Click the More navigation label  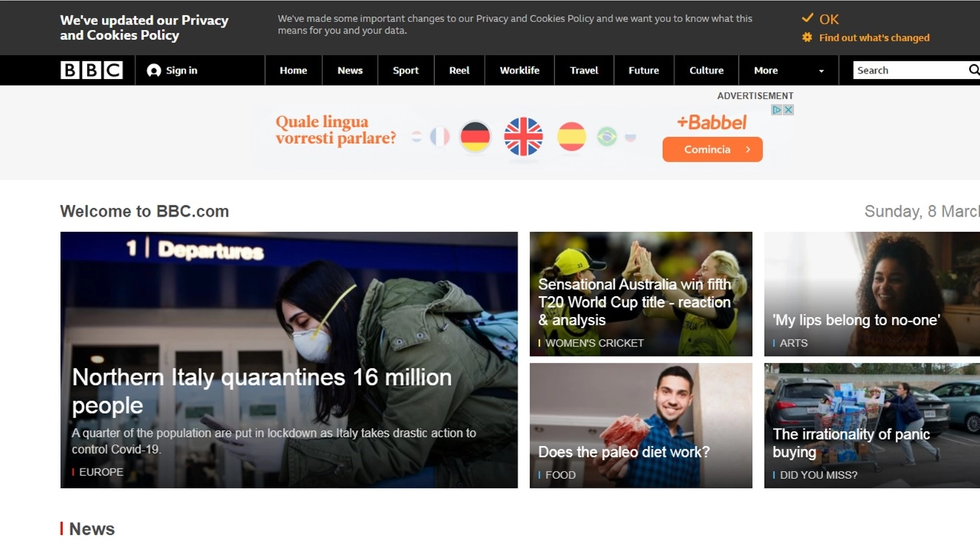(766, 70)
